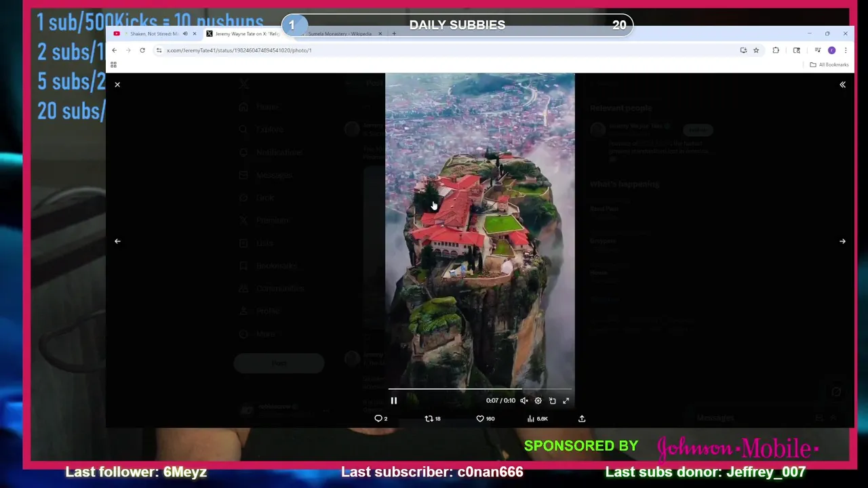Go to next media with right arrow
The image size is (868, 488).
click(842, 241)
